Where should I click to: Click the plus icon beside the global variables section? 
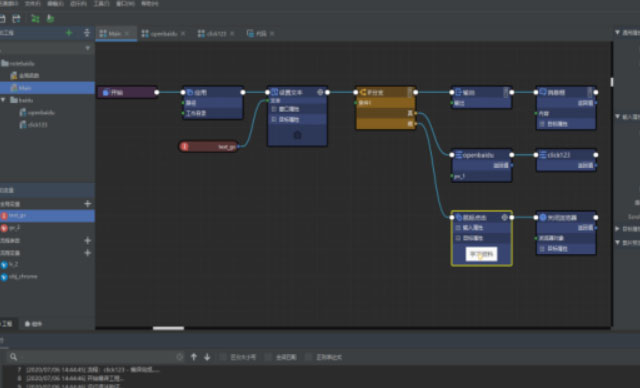click(87, 204)
